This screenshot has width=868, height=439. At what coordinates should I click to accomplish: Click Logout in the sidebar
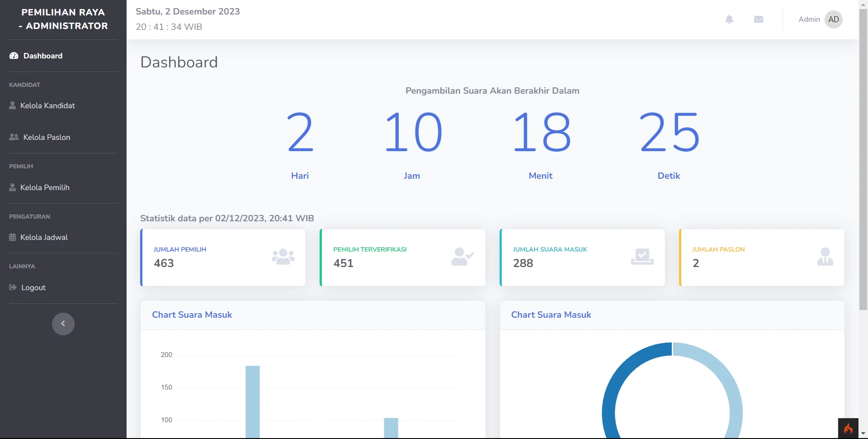tap(33, 287)
